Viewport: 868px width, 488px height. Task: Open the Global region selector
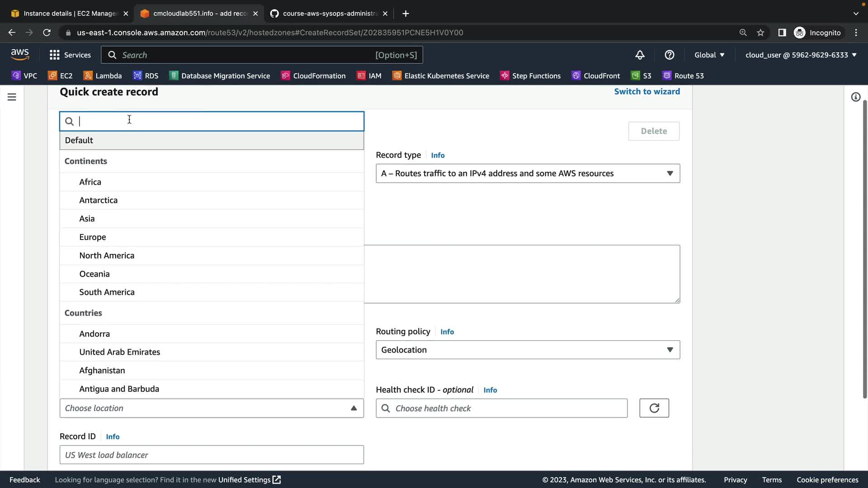click(709, 55)
